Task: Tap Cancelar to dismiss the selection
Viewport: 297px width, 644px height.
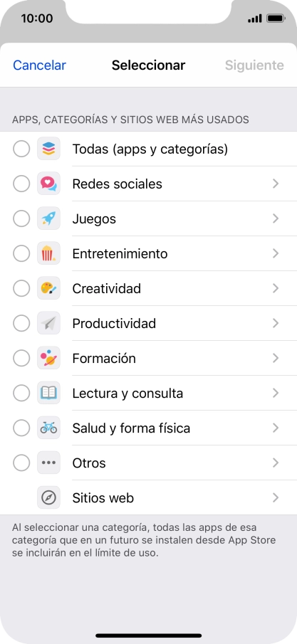Action: tap(39, 65)
